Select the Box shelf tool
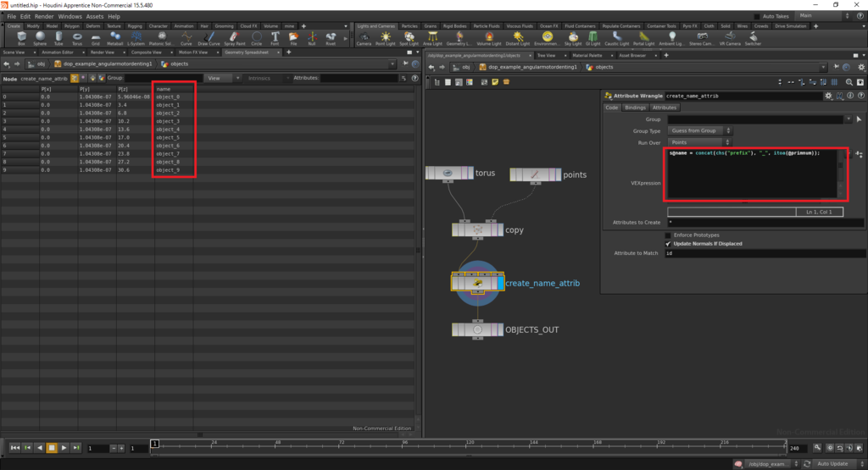 (x=21, y=38)
